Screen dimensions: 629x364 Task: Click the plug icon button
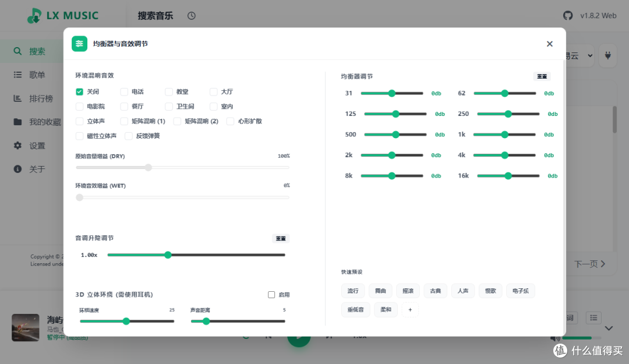(x=607, y=55)
